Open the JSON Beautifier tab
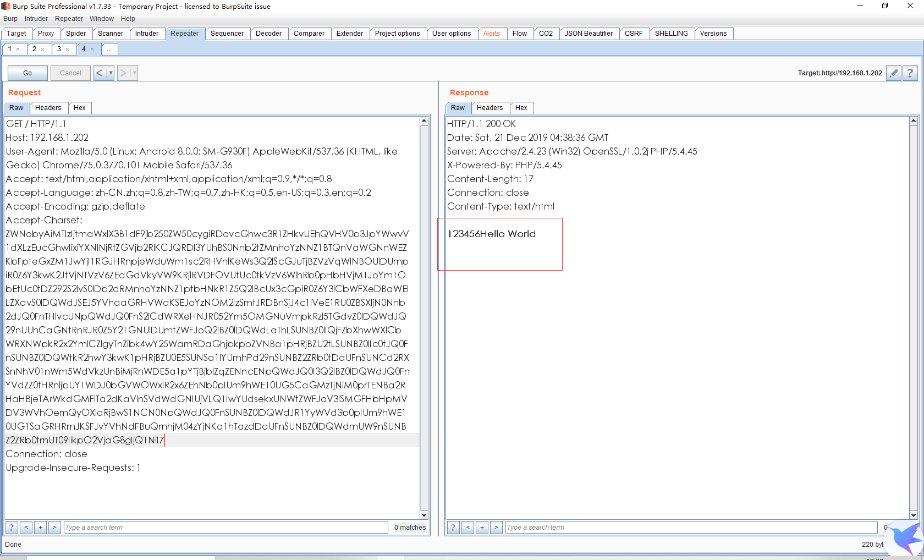Screen dimensions: 924x560 pyautogui.click(x=589, y=34)
